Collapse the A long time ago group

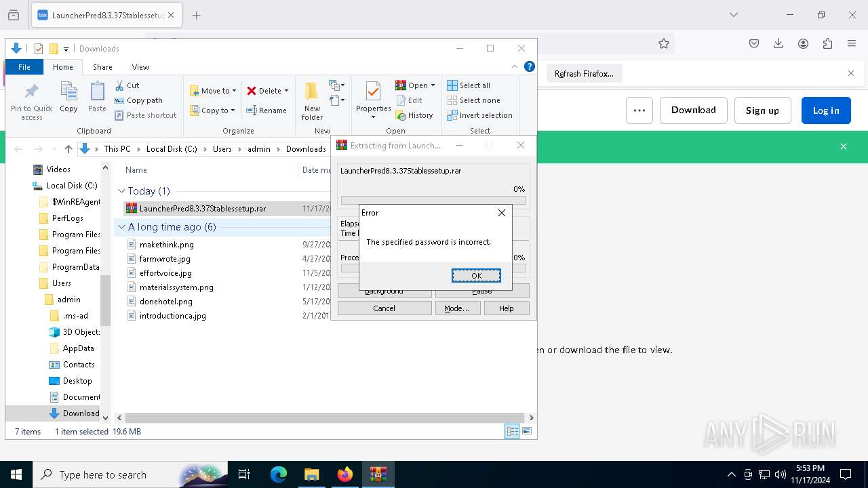click(x=122, y=227)
